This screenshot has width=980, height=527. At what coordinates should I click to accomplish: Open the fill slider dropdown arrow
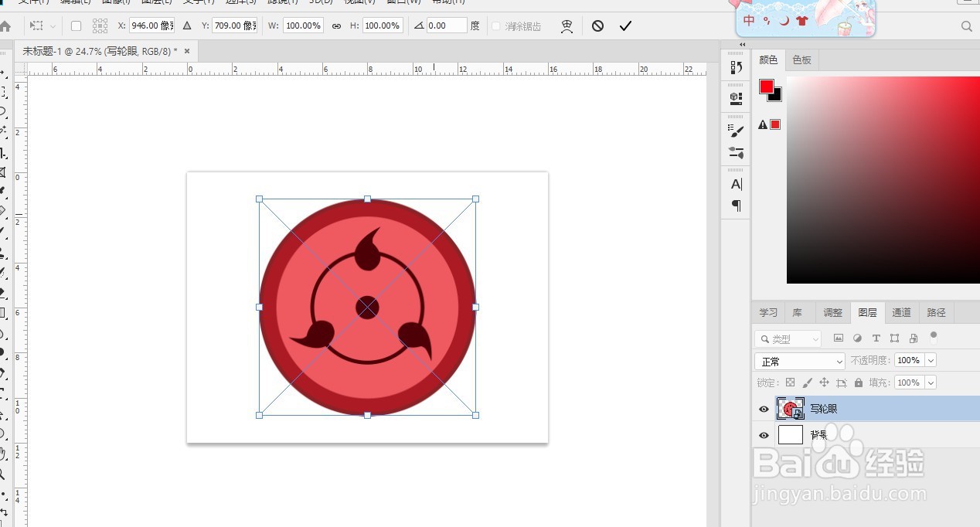(x=931, y=382)
